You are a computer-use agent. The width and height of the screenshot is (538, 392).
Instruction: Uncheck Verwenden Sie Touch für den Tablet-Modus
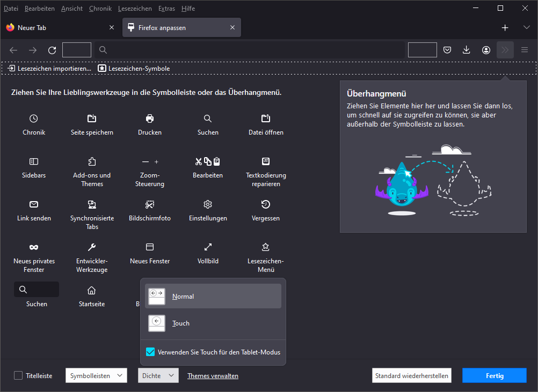click(x=151, y=352)
